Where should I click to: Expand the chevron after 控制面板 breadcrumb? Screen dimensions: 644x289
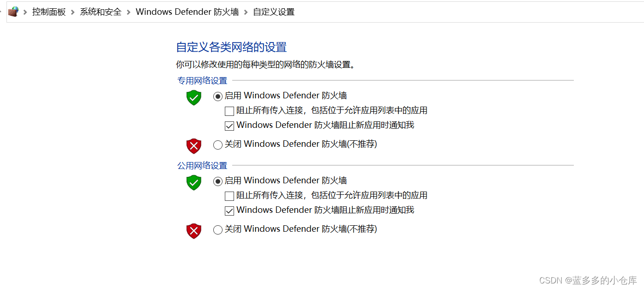[73, 12]
